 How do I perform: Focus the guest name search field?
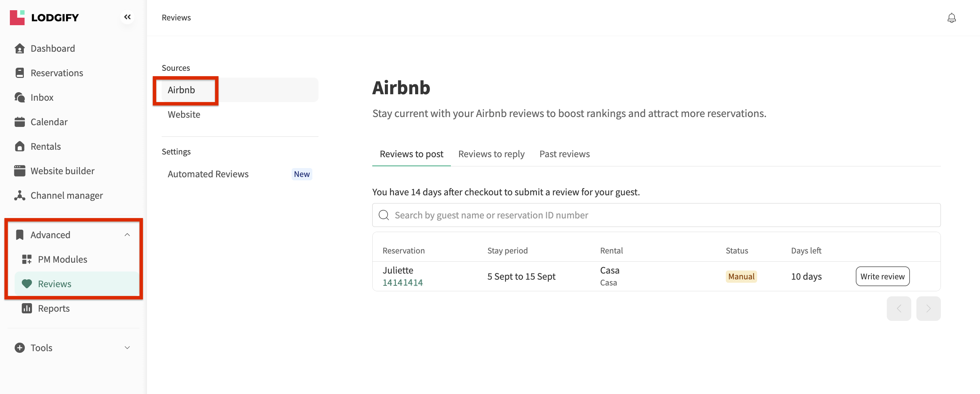point(656,215)
